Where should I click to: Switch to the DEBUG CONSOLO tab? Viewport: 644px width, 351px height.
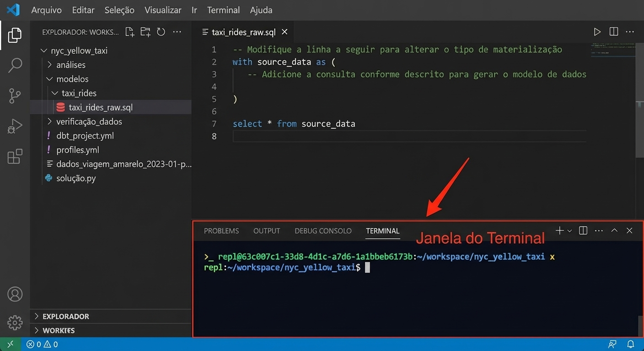point(323,231)
